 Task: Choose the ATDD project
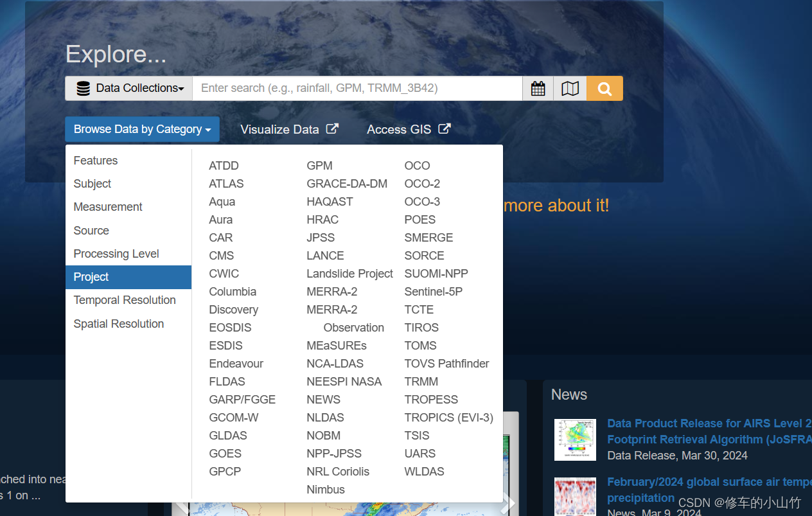coord(224,166)
